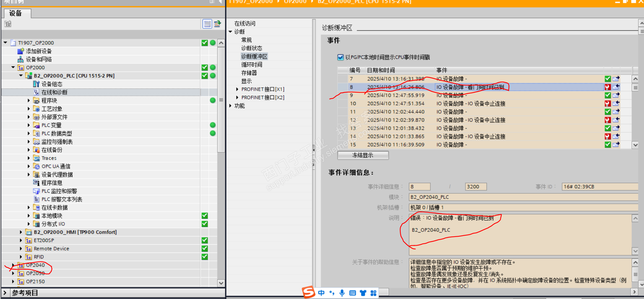Screen dimensions: 644x299
Task: Click the 说明 box scrollbar down arrow
Action: [x=635, y=251]
